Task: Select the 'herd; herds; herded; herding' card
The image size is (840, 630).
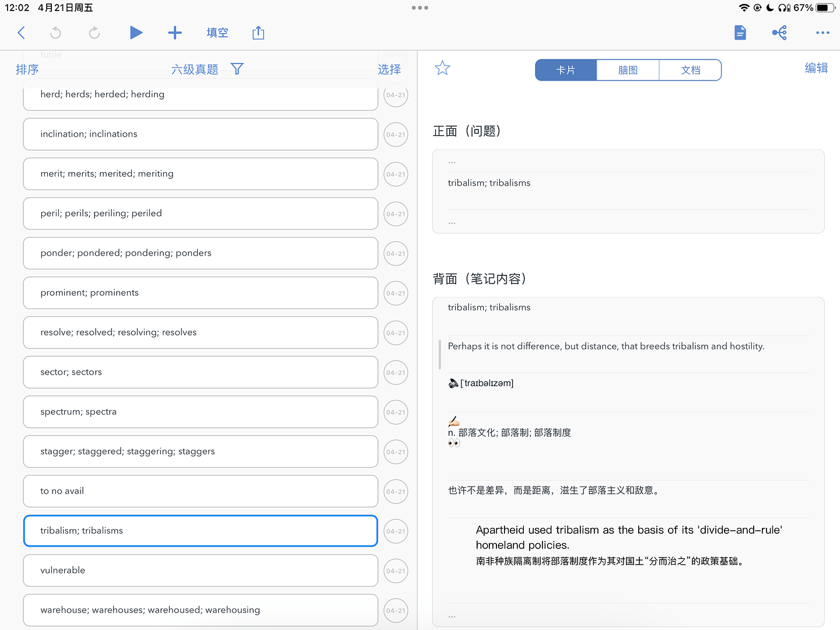Action: tap(201, 96)
